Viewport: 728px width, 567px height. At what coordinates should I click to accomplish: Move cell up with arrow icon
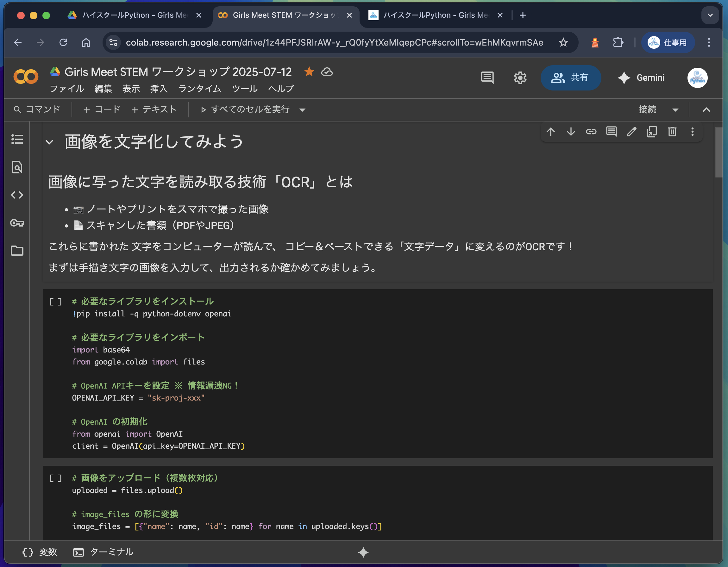(x=551, y=132)
